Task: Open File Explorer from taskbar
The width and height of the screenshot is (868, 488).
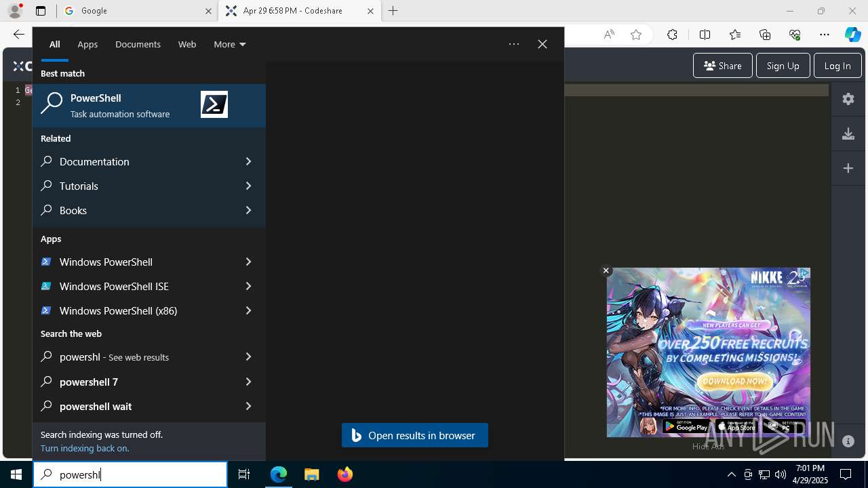Action: coord(312,474)
